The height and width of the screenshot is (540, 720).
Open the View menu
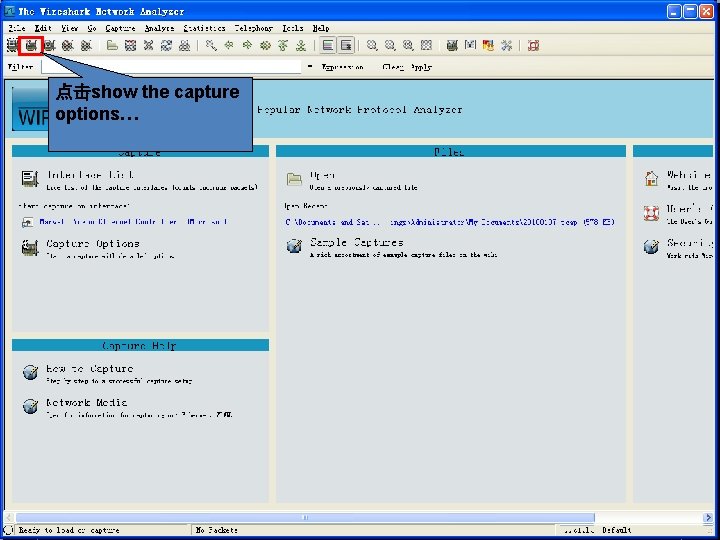[70, 28]
